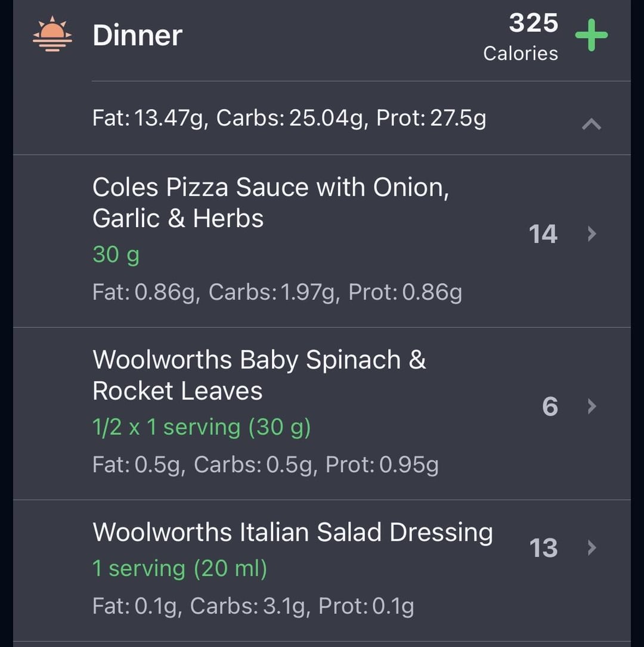The width and height of the screenshot is (644, 647).
Task: Open Coles Pizza Sauce entry chevron
Action: pos(592,234)
